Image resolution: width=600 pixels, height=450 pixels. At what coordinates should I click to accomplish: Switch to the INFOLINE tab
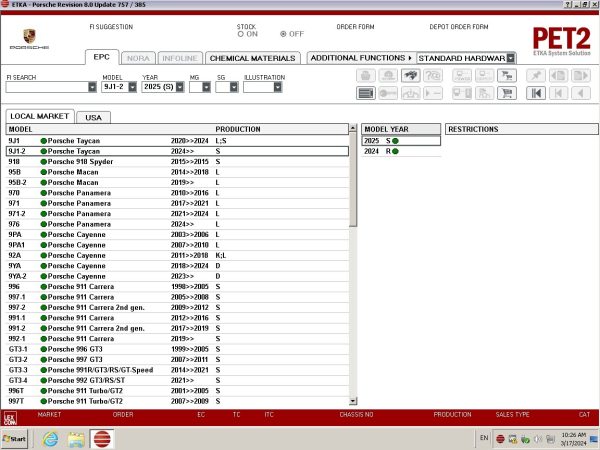[x=180, y=58]
